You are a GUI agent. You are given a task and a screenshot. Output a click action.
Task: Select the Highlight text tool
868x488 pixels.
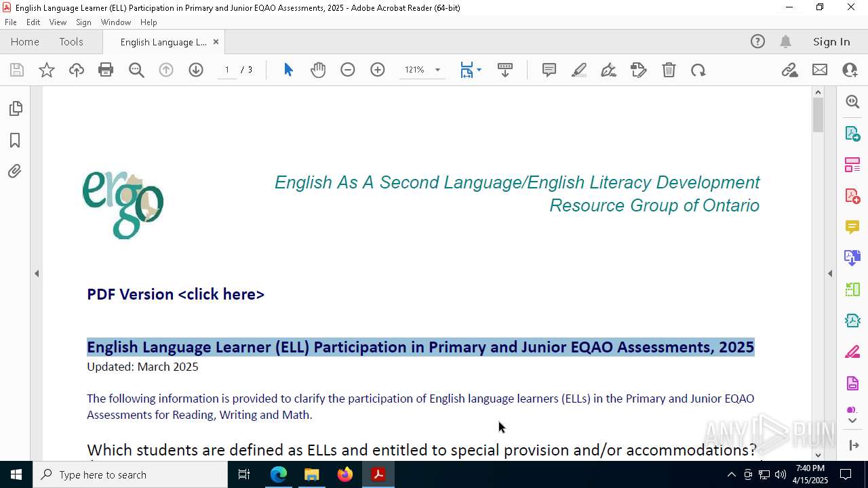pos(579,70)
